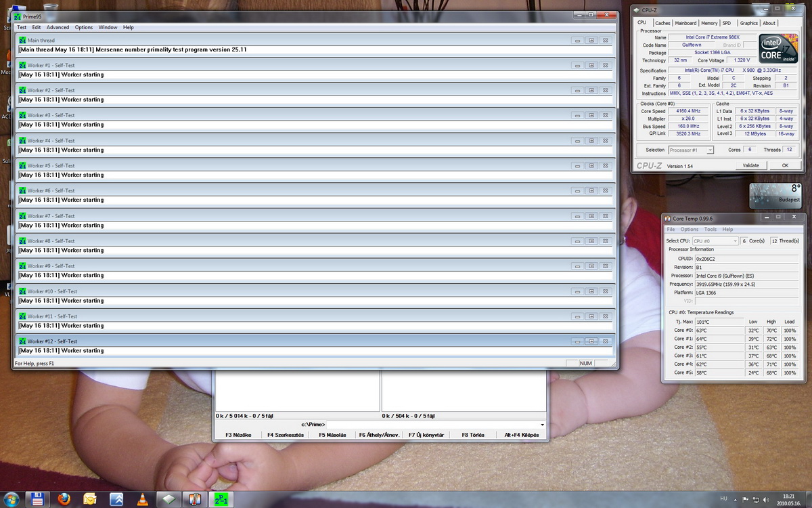Open the command line history dropdown arrow
This screenshot has width=812, height=508.
click(542, 425)
